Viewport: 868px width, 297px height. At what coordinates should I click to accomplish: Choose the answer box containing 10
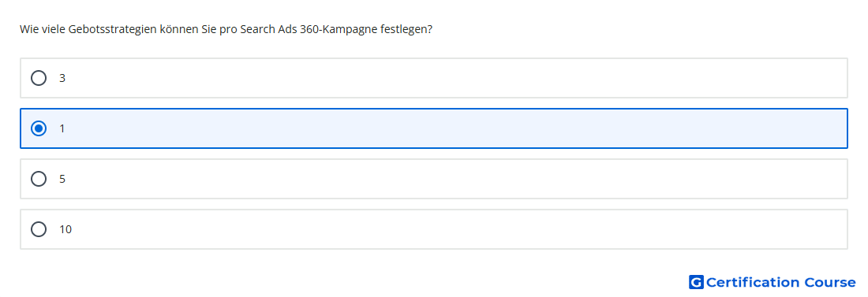(433, 229)
